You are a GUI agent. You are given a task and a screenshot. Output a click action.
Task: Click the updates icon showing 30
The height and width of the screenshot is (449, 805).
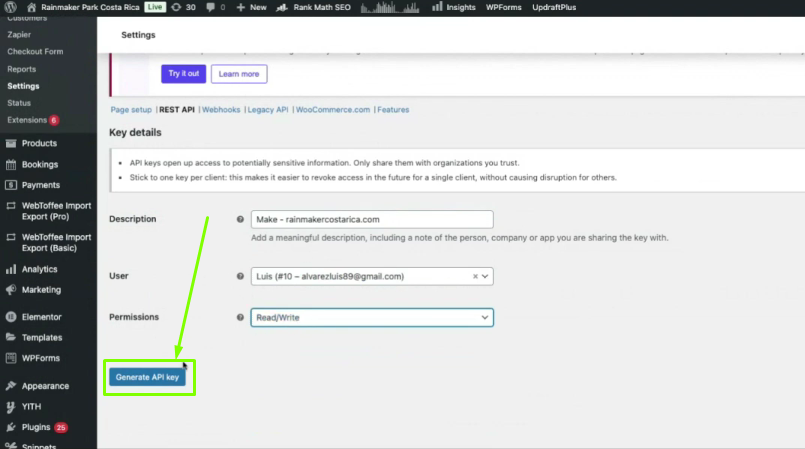(x=176, y=7)
